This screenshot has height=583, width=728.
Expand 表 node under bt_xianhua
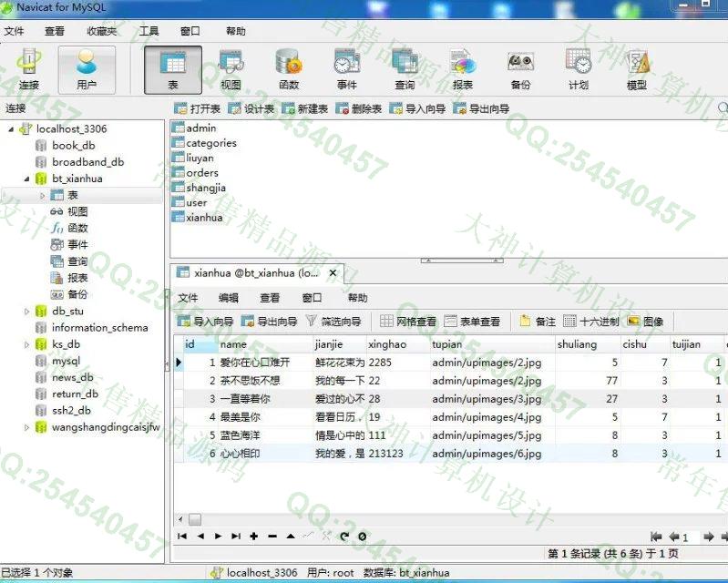click(x=42, y=196)
